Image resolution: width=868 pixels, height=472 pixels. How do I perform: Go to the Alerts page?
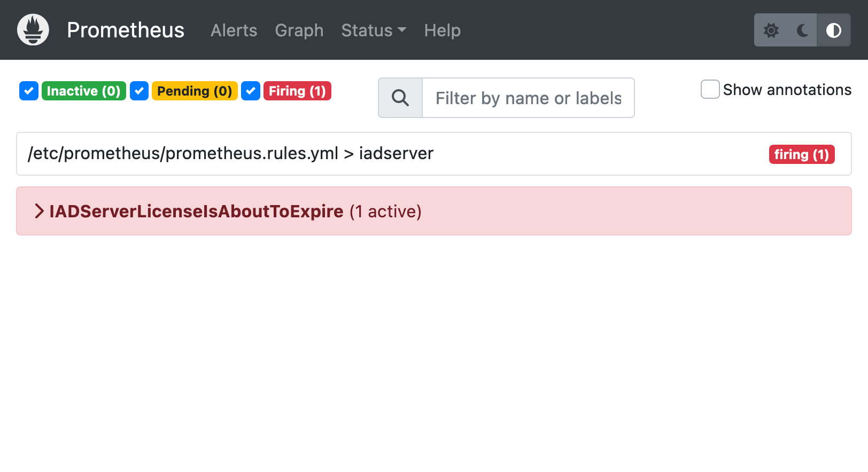234,30
